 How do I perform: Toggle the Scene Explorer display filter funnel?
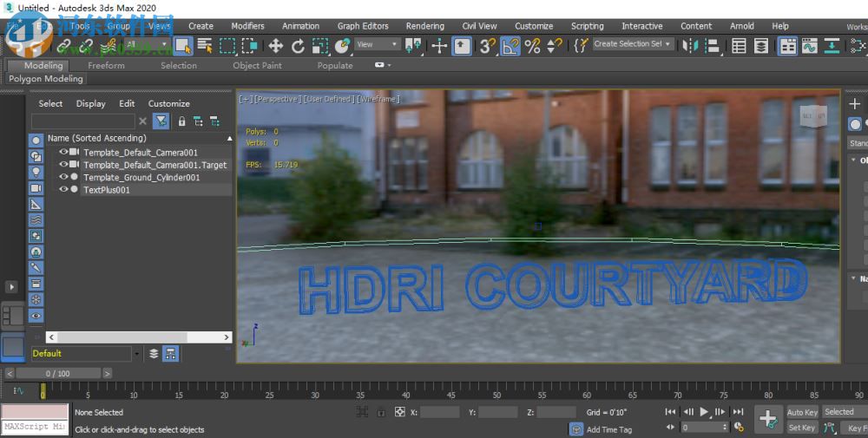coord(161,121)
